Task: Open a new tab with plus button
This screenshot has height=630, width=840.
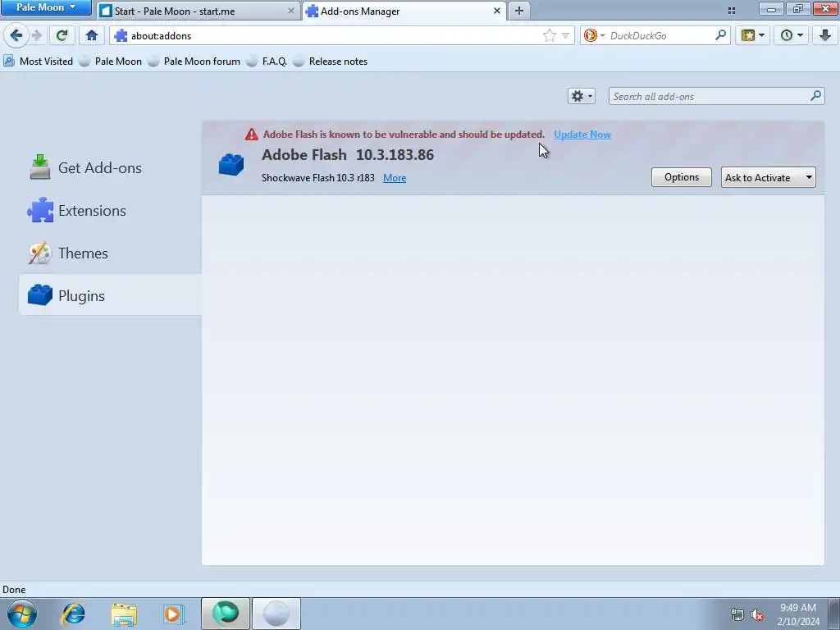Action: (519, 11)
